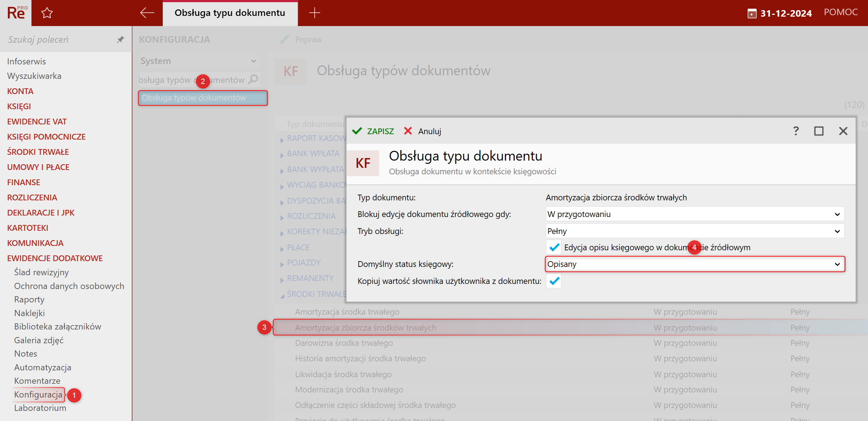
Task: Toggle Kopiuj wartość słownika użytkownika checkbox
Action: (x=554, y=281)
